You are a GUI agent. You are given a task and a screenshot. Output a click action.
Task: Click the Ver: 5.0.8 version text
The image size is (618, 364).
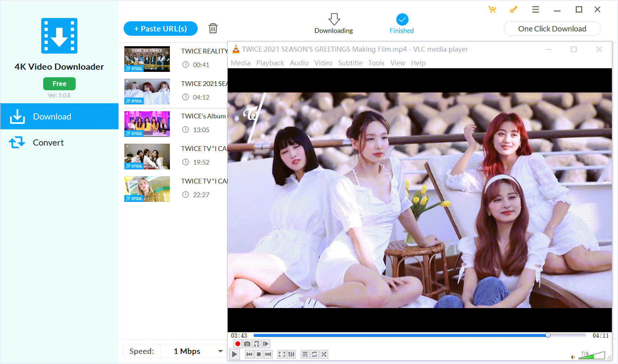click(x=59, y=95)
